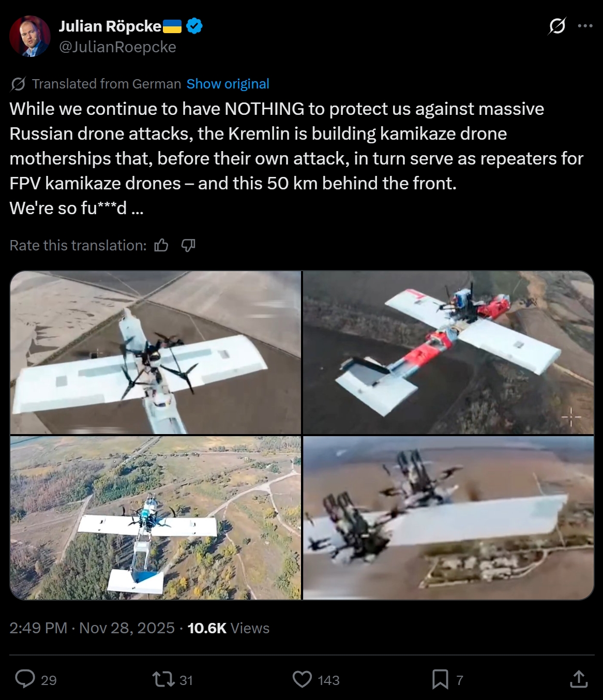Click the reply speech bubble icon
Screen dimensions: 603x700
click(x=25, y=679)
